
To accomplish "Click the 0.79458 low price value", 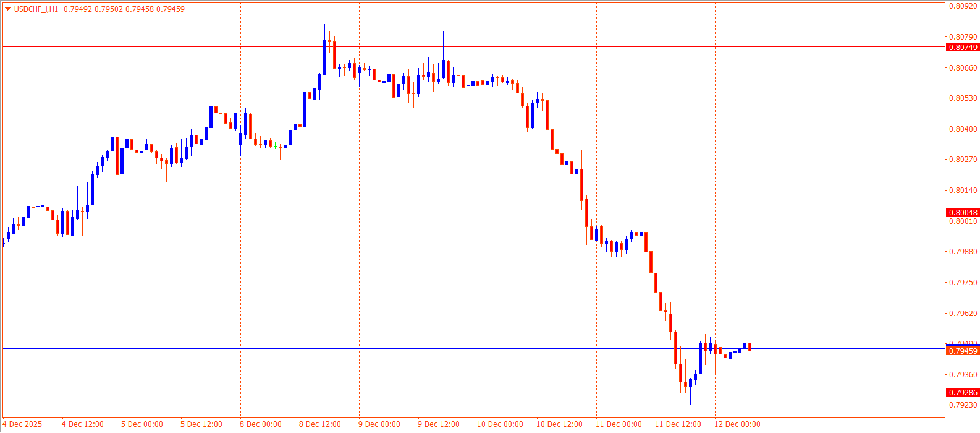I will (x=140, y=9).
